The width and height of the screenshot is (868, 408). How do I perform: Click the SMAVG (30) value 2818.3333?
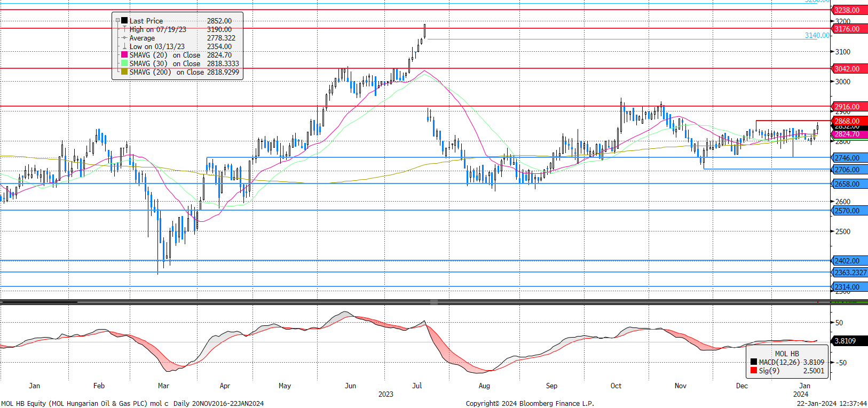(223, 63)
